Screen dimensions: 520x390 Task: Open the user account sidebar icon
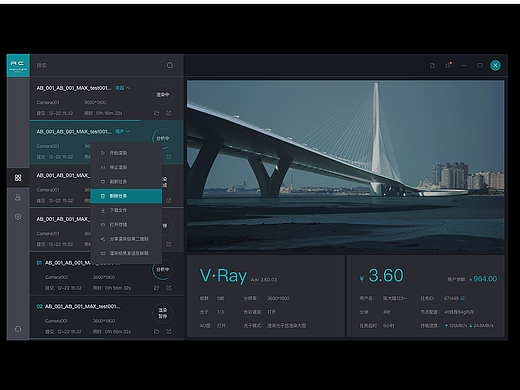tap(18, 197)
